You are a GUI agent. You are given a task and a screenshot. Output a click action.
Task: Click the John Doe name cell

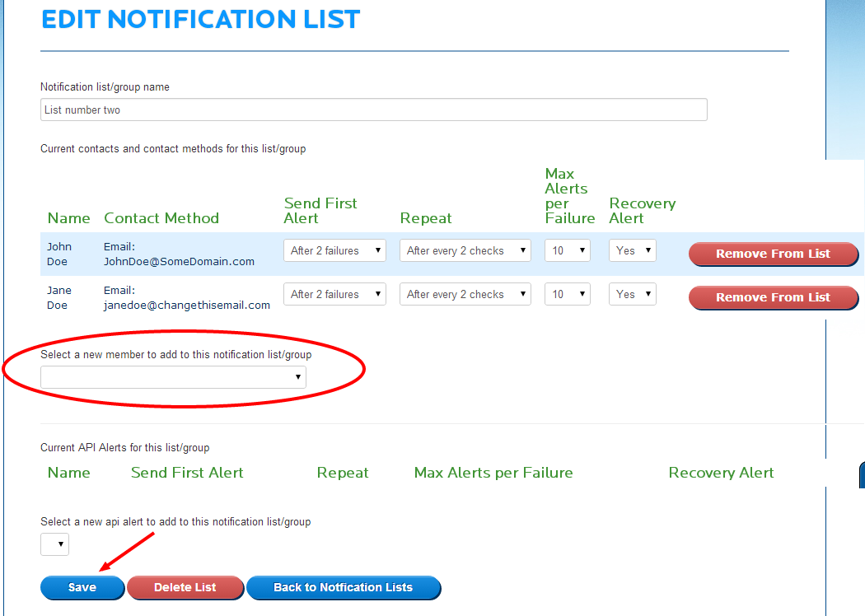59,254
